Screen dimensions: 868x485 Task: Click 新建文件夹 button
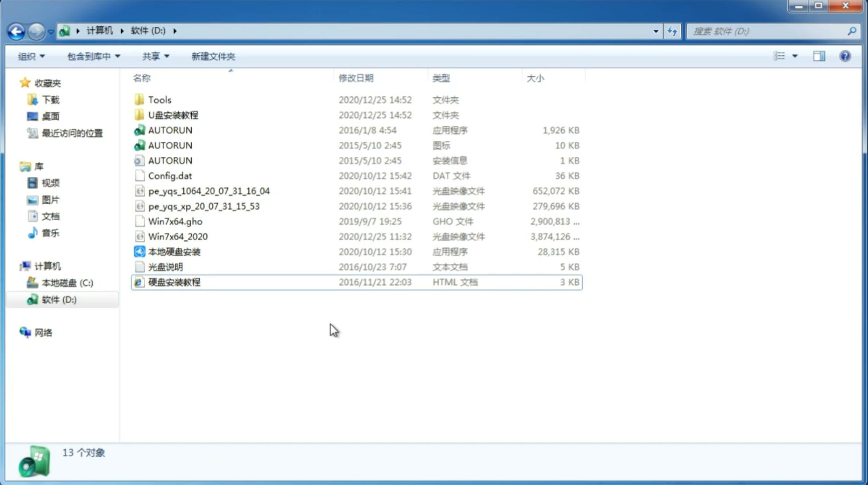point(213,55)
